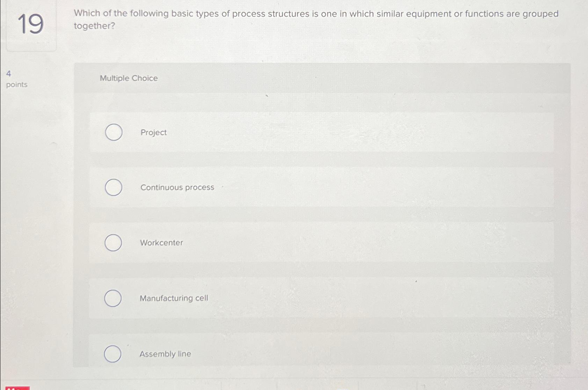Choose the Workcenter answer option
588x390 pixels.
[x=113, y=243]
